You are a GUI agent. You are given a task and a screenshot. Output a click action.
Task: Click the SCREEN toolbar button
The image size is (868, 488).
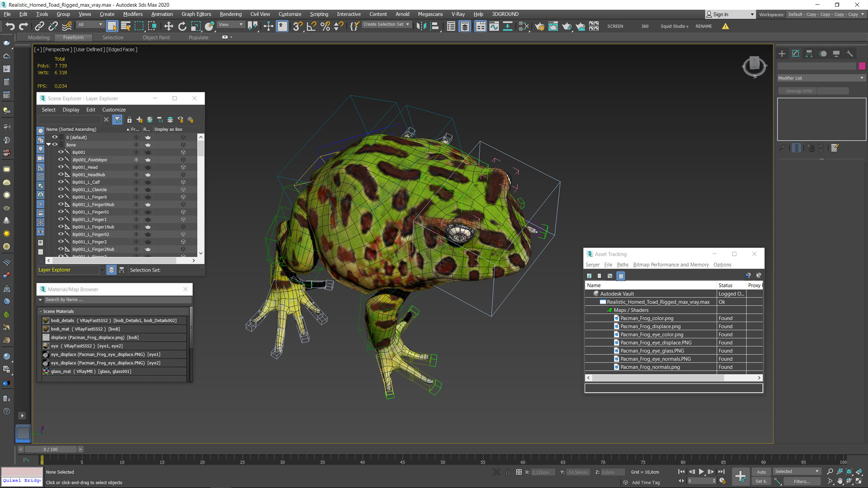tap(615, 26)
